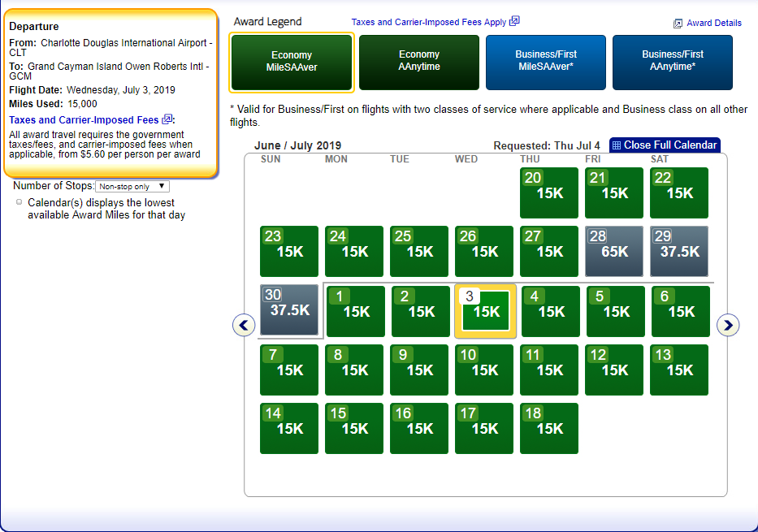
Task: Switch to Business/First MileSAAver awards
Action: click(x=545, y=63)
